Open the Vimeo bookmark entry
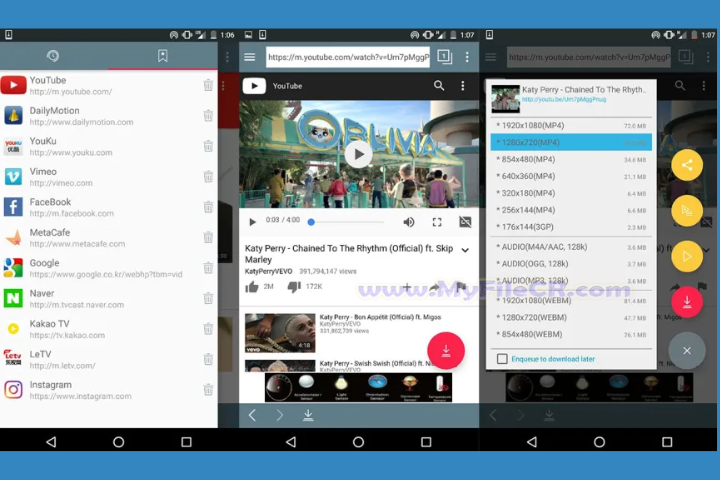 pos(109,177)
